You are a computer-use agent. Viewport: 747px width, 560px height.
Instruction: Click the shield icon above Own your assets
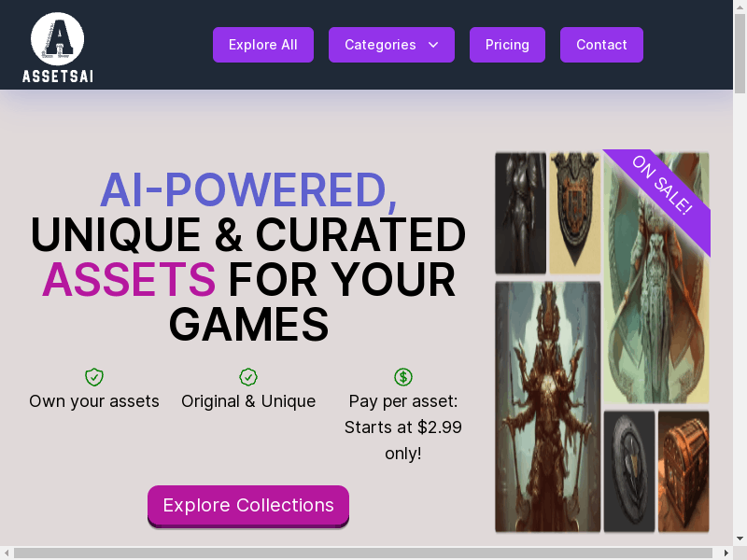click(x=94, y=377)
